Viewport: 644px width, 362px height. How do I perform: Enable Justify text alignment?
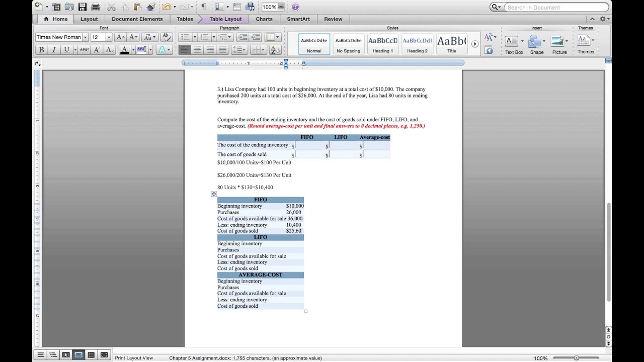pyautogui.click(x=223, y=50)
